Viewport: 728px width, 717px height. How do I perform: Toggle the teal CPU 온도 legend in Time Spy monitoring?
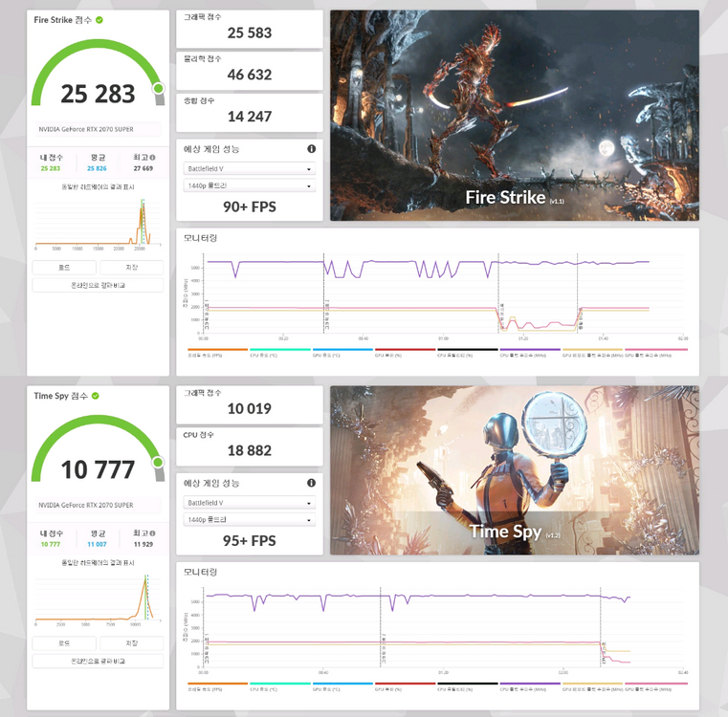pyautogui.click(x=280, y=686)
